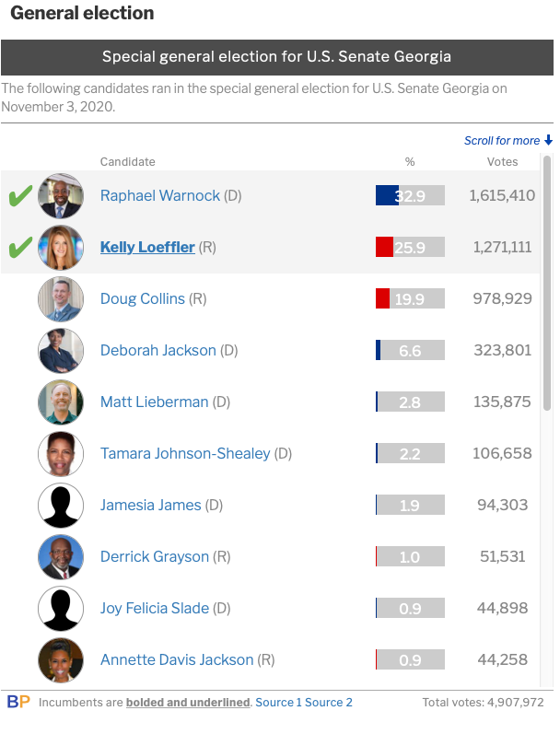Click the green checkmark beside Raphael Warnock

20,195
